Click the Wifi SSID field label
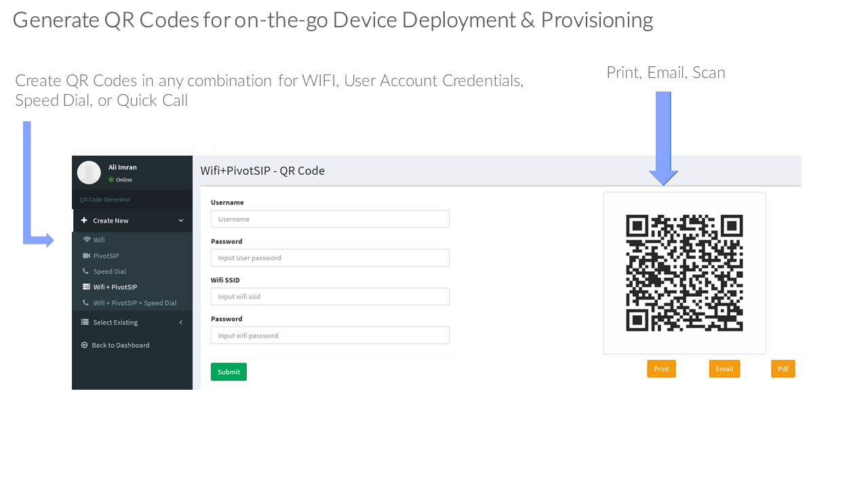Image resolution: width=868 pixels, height=488 pixels. (x=225, y=280)
